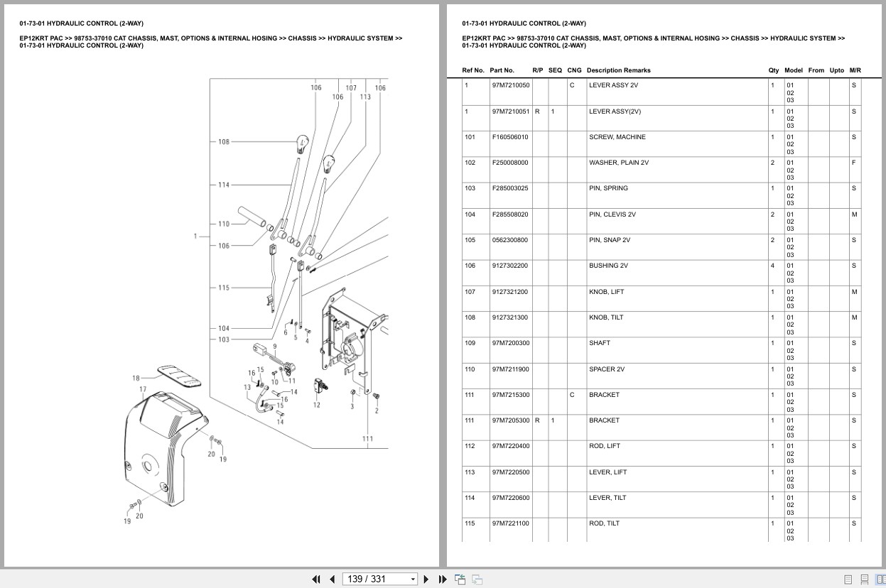Click PIN, CLEVIS 2V description
The width and height of the screenshot is (886, 588).
pyautogui.click(x=612, y=214)
